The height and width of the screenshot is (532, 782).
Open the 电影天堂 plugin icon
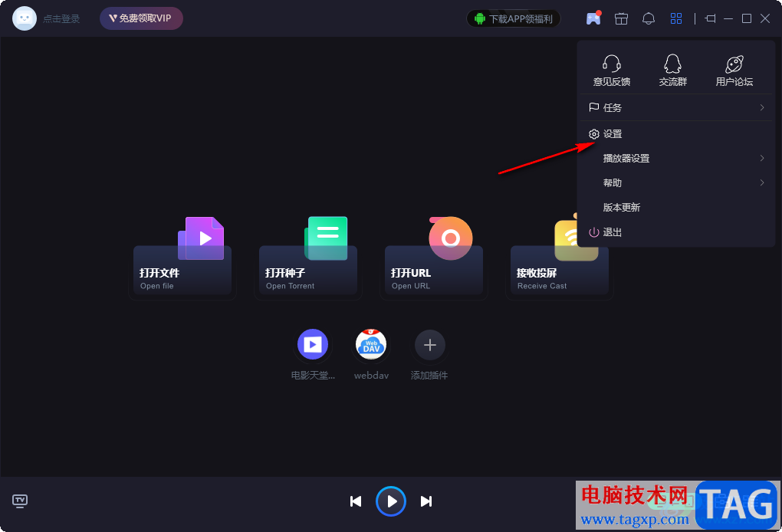coord(313,344)
